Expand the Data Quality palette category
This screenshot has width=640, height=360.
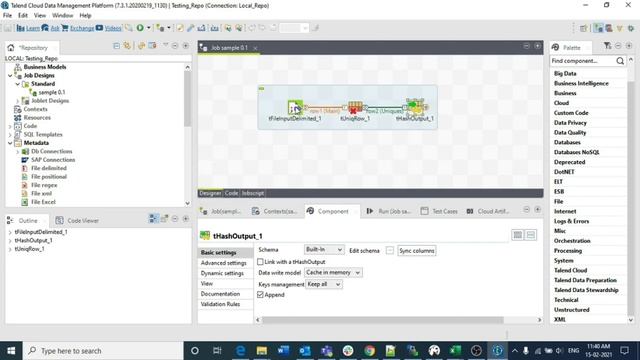tap(570, 133)
